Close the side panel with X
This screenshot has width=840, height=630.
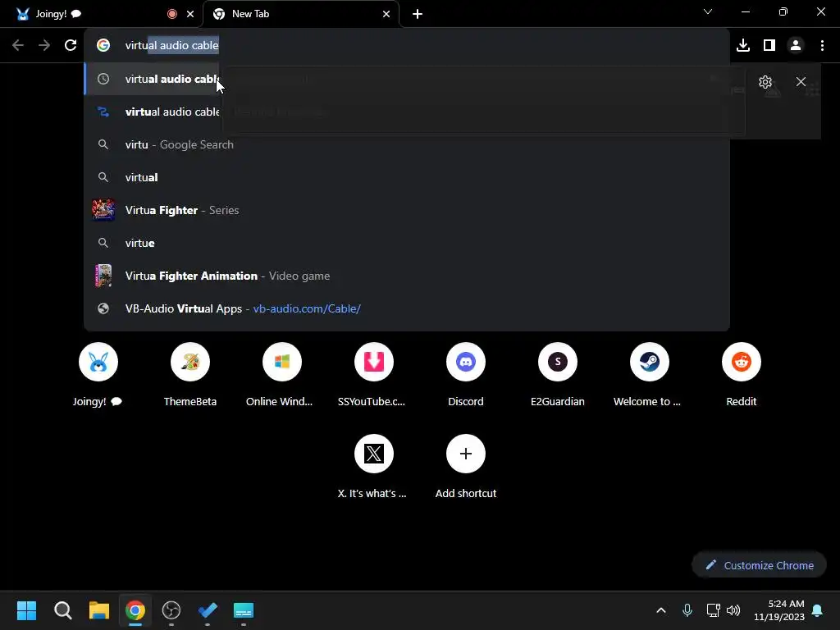click(x=801, y=82)
